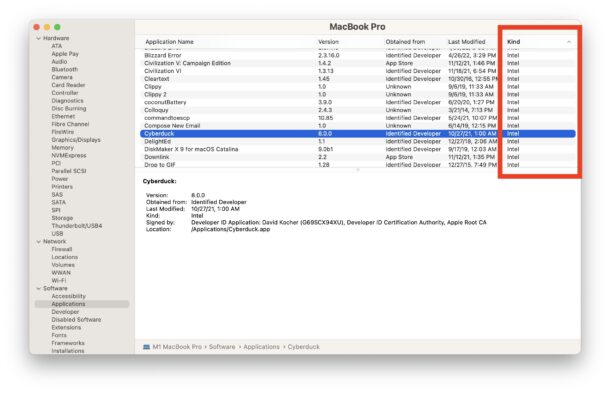Select Bluetooth in the sidebar
This screenshot has width=610, height=393.
[65, 69]
